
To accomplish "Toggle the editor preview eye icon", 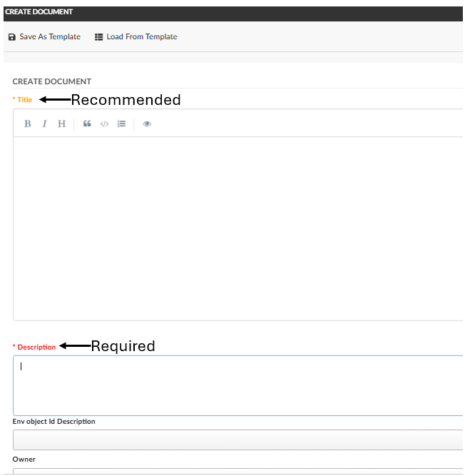I will point(147,123).
